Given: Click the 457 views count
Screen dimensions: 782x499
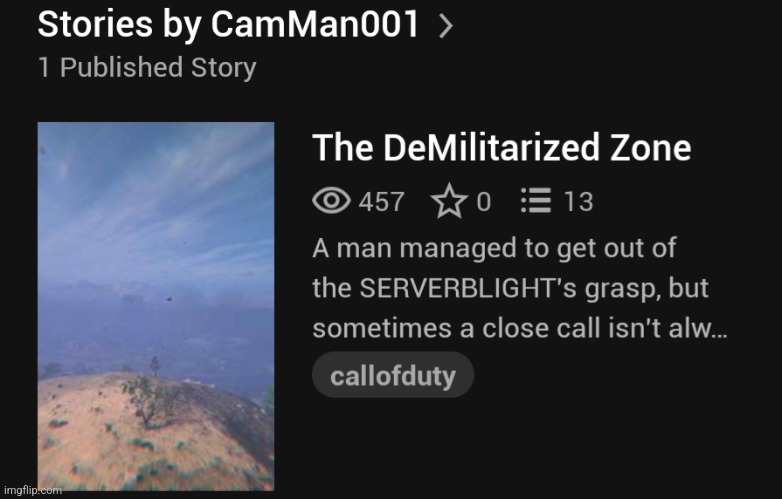Looking at the screenshot, I should 382,202.
